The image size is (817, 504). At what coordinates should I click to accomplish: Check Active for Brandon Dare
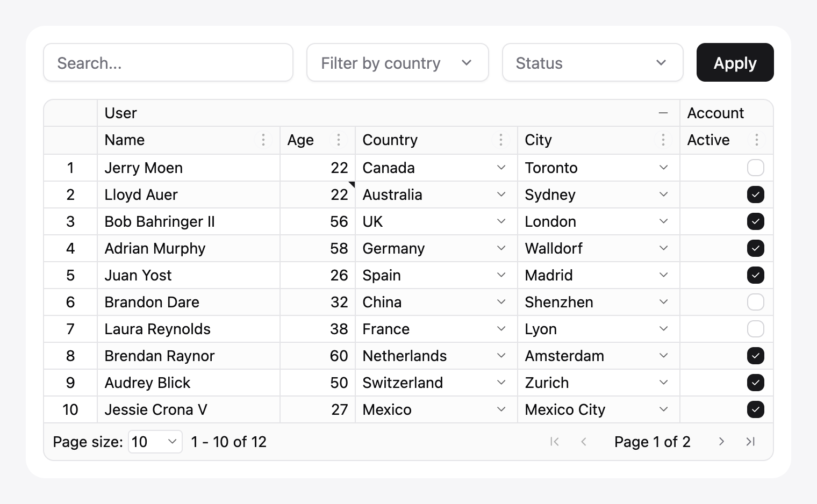coord(755,302)
